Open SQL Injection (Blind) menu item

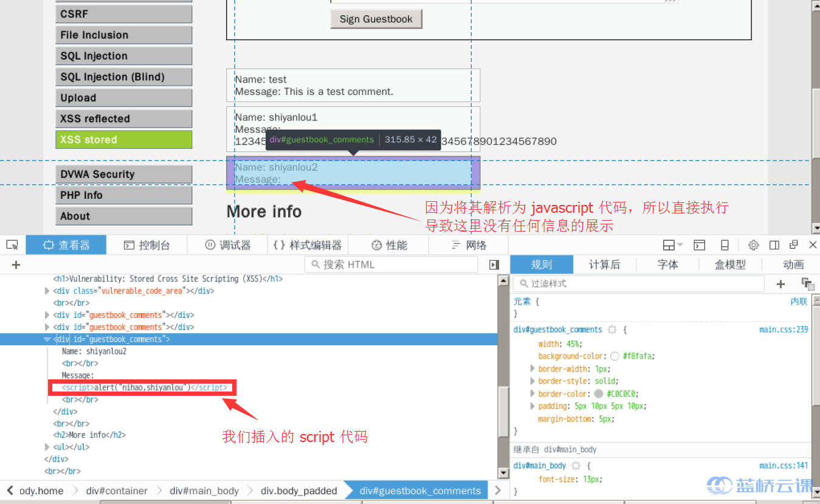123,77
